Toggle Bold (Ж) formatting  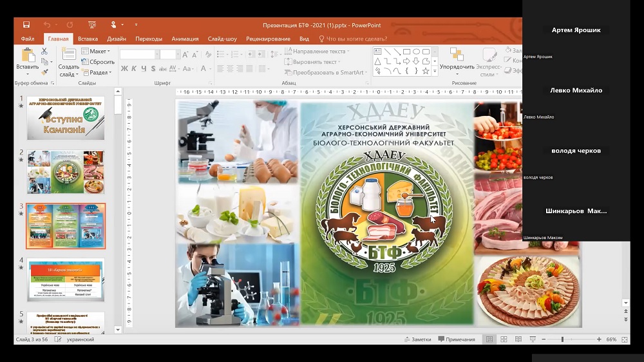pyautogui.click(x=124, y=69)
